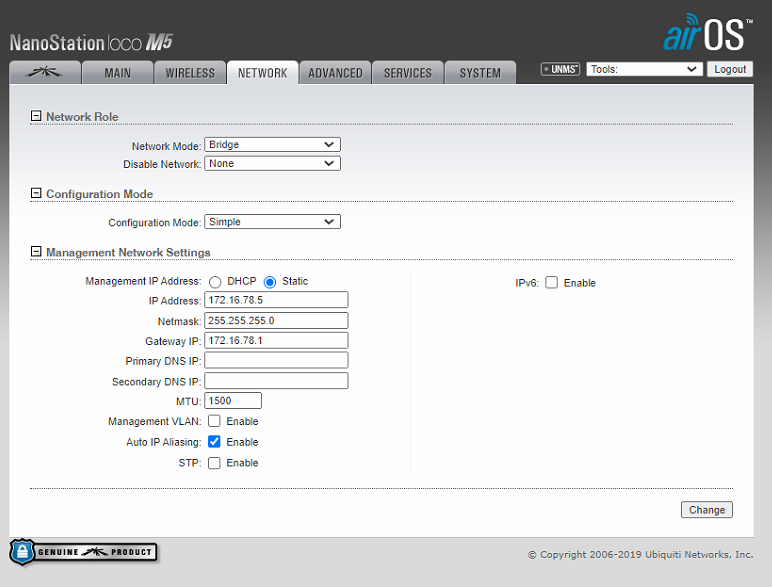Switch to the MAIN tab
Viewport: 772px width, 587px height.
click(118, 73)
